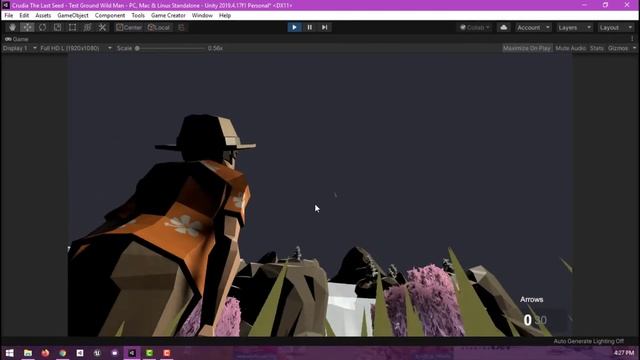
Task: Open the Help menu
Action: tap(225, 16)
